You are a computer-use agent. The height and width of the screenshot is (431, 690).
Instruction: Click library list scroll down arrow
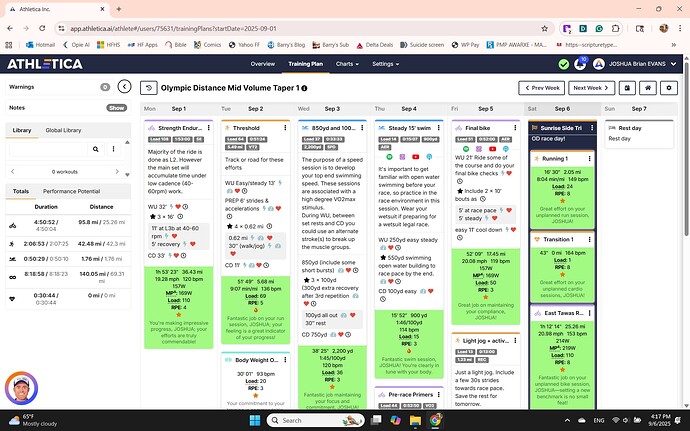click(128, 175)
